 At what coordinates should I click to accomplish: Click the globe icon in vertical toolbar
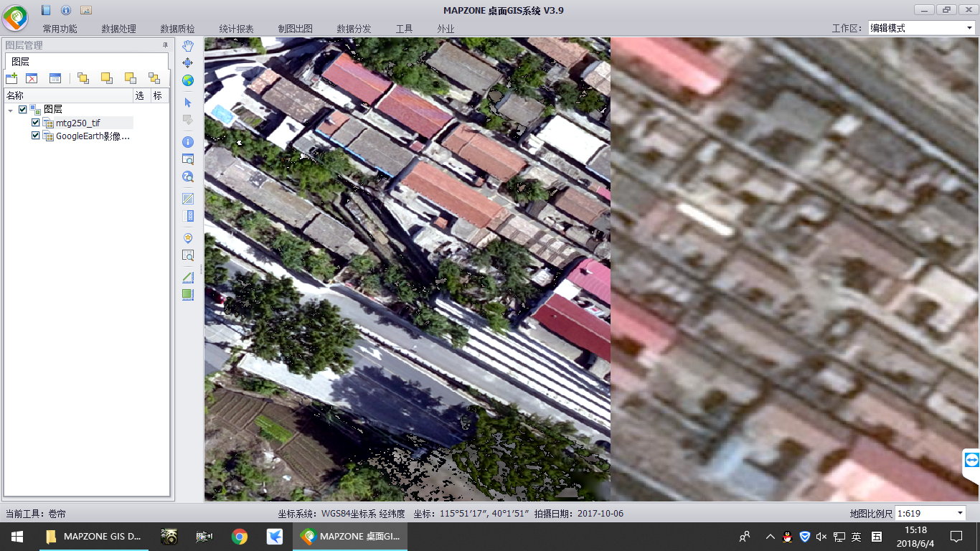[188, 80]
